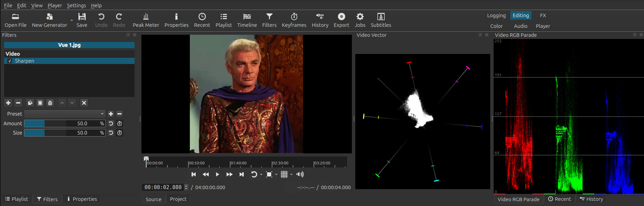Reset the Amount value to default
644x206 pixels.
click(111, 123)
